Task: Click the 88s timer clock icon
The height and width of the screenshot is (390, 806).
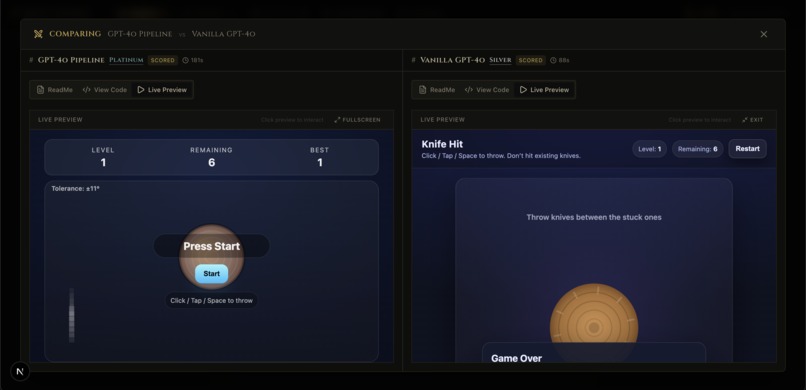Action: tap(553, 60)
